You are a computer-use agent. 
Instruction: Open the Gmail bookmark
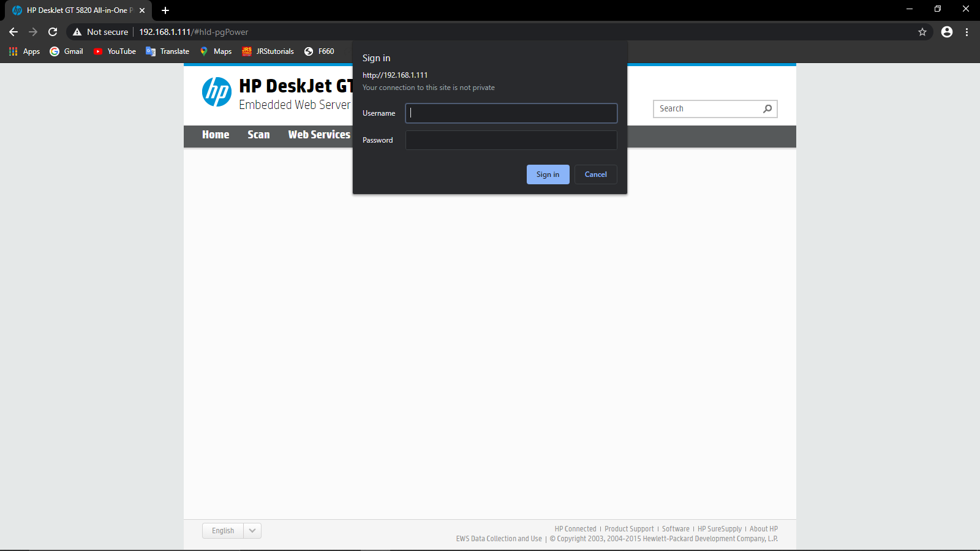(x=66, y=51)
